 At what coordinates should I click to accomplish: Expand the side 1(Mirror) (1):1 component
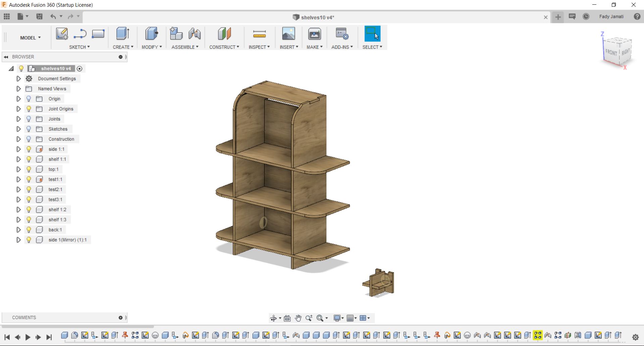pos(18,240)
